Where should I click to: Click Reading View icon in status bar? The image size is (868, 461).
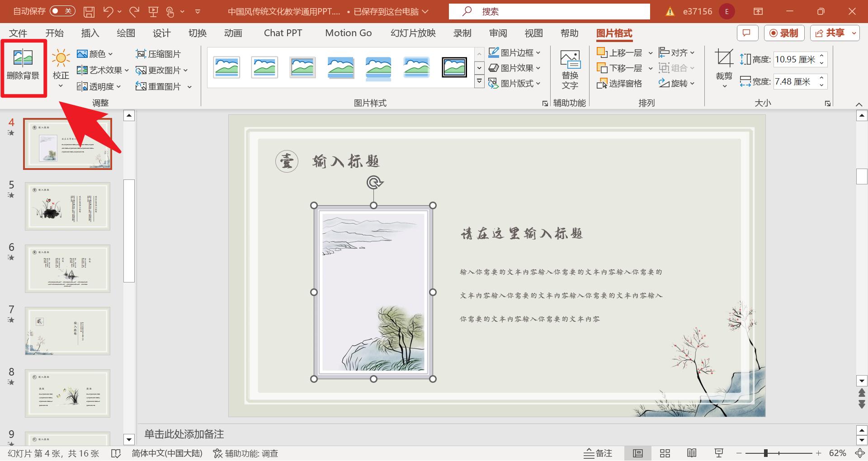692,453
